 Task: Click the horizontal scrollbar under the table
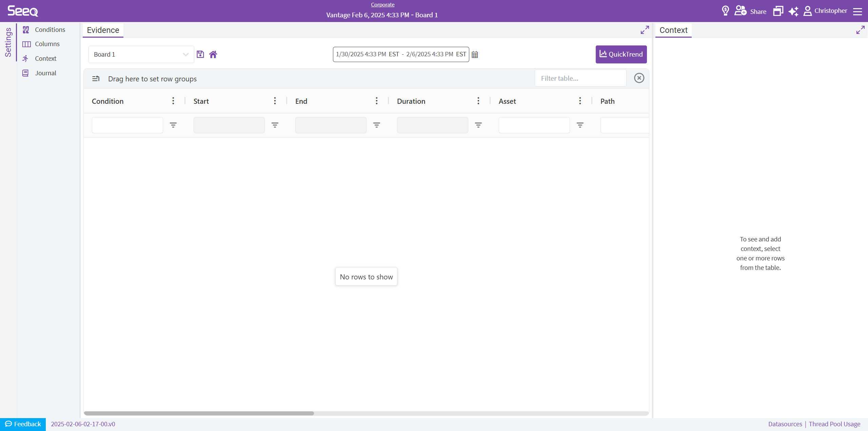[199, 413]
